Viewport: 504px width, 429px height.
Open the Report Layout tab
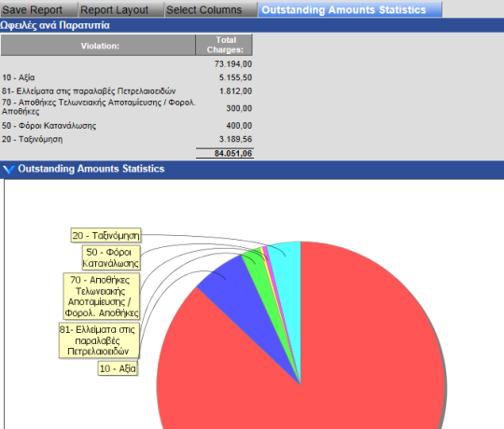(x=121, y=9)
